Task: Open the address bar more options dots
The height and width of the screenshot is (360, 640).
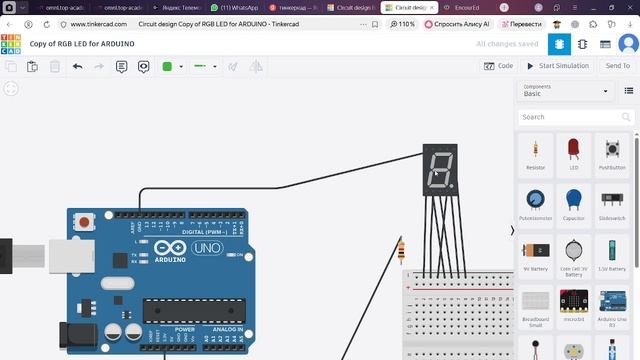Action: coord(363,24)
